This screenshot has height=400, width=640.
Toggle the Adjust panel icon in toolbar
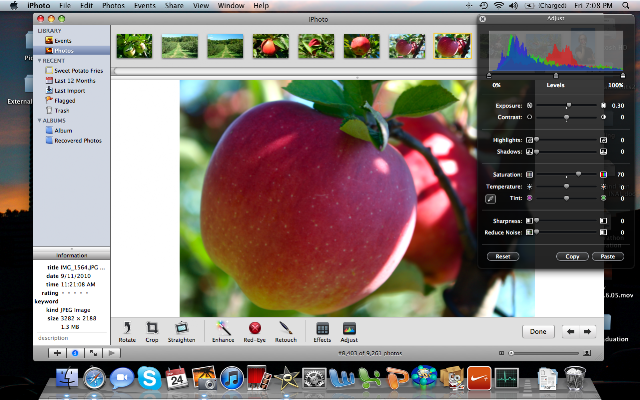coord(349,331)
